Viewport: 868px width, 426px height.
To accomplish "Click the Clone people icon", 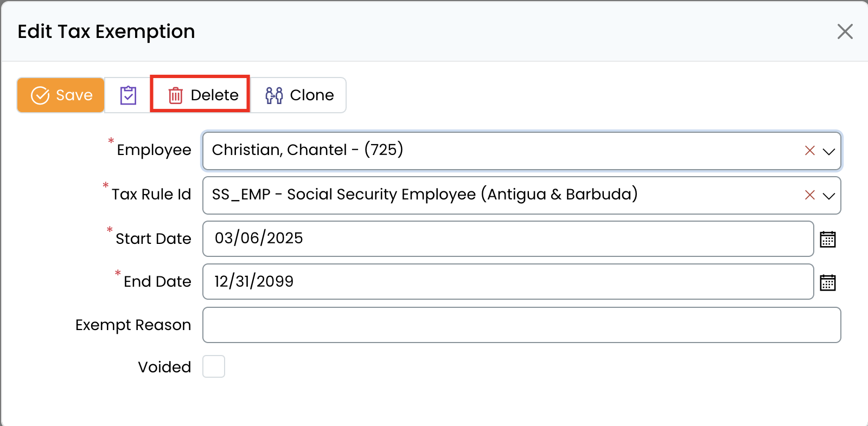I will [x=274, y=95].
